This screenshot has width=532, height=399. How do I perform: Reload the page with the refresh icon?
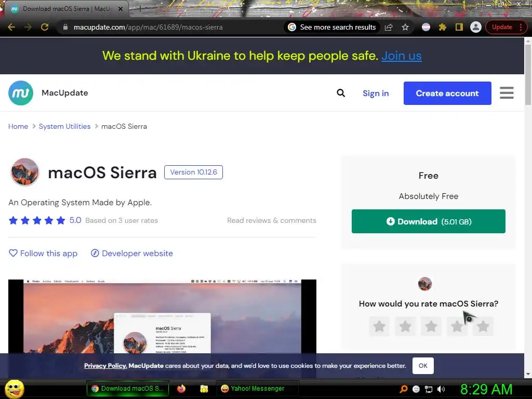[45, 27]
